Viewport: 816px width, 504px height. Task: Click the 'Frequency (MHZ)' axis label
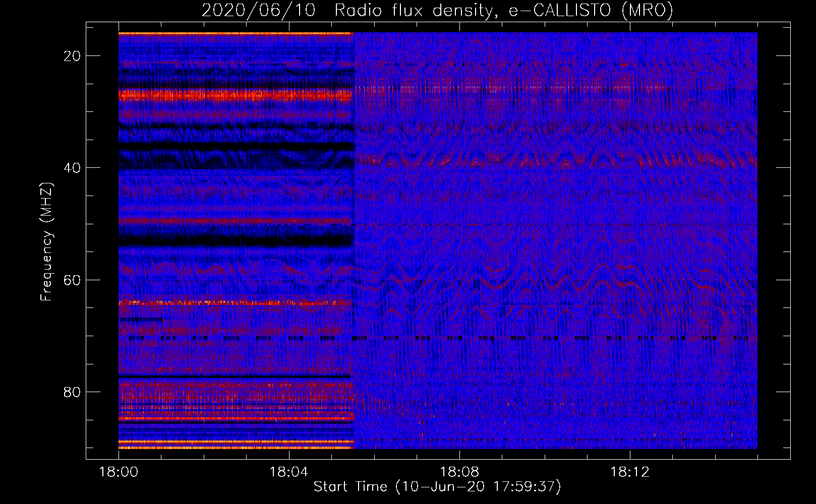[46, 242]
